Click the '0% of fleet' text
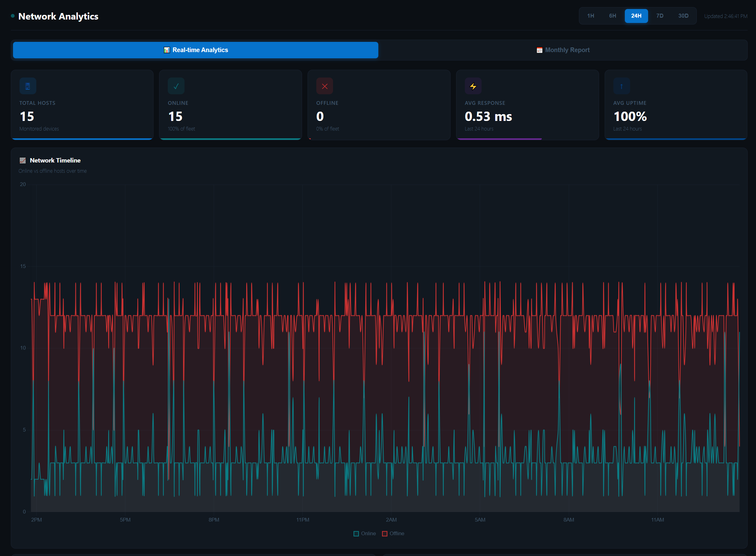 point(327,129)
